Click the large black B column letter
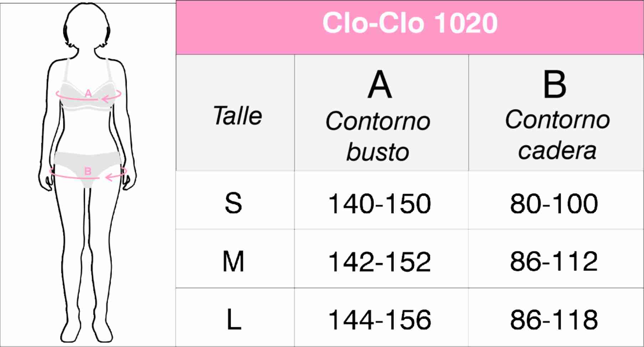The height and width of the screenshot is (347, 644). pyautogui.click(x=555, y=85)
